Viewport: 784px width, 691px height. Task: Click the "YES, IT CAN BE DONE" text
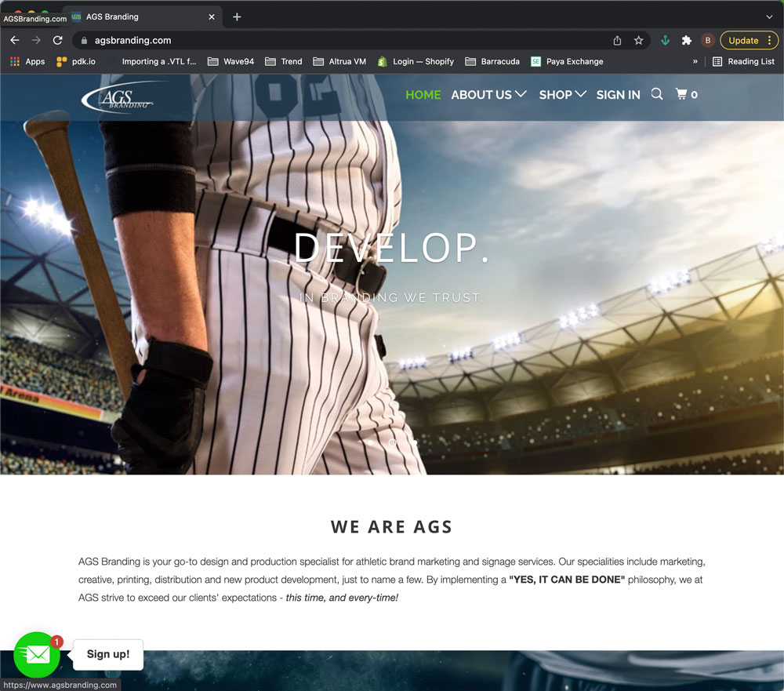point(567,580)
